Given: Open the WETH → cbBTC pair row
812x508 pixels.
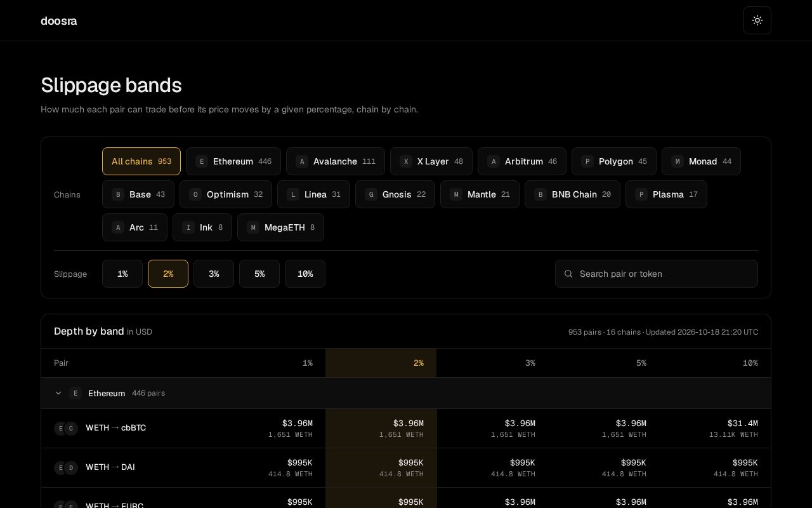Looking at the screenshot, I should (x=406, y=429).
